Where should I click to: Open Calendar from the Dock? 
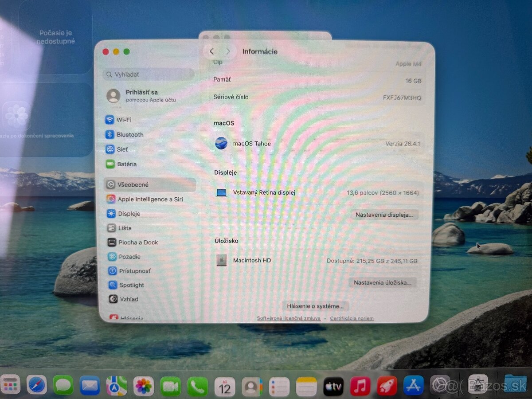click(225, 387)
